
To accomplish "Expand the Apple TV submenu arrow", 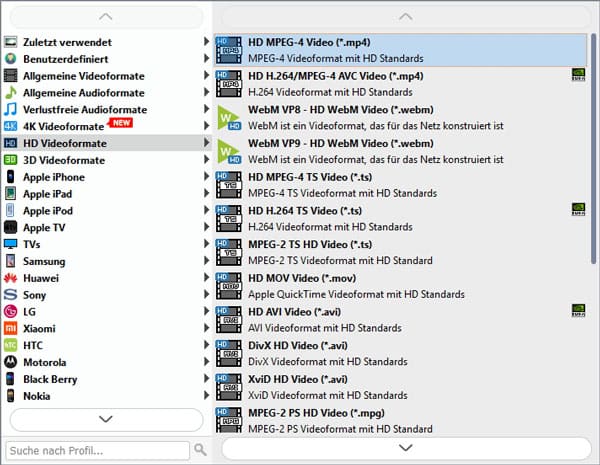I will 207,227.
